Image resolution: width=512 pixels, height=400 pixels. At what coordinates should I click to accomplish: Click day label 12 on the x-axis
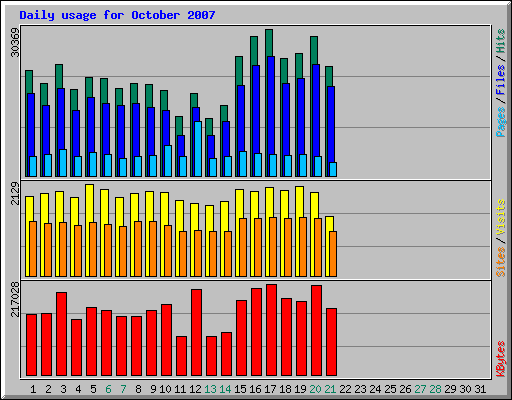[x=195, y=389]
